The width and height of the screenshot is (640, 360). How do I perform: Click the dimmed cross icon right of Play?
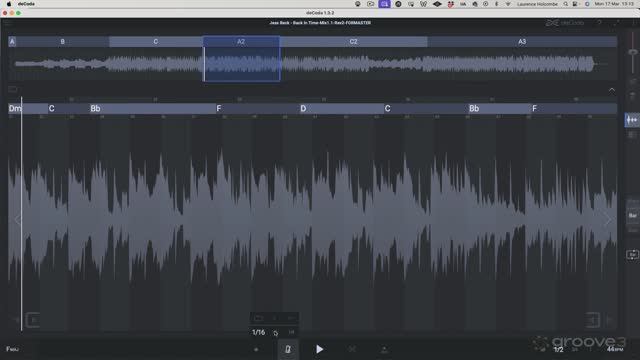352,349
